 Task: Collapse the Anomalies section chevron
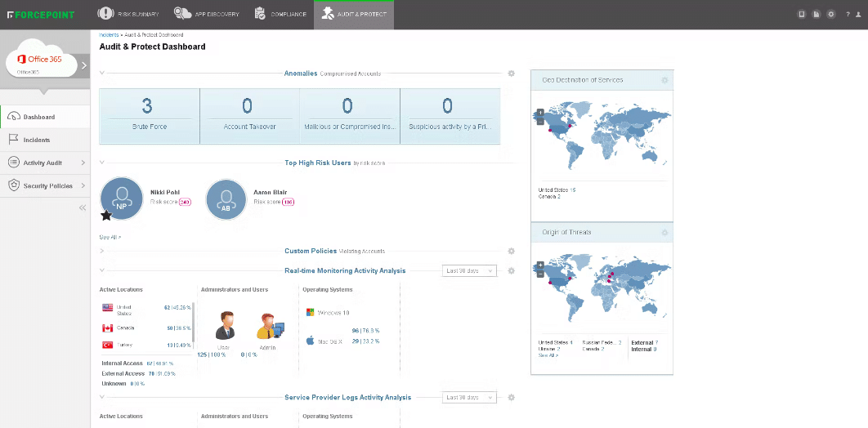[x=102, y=73]
